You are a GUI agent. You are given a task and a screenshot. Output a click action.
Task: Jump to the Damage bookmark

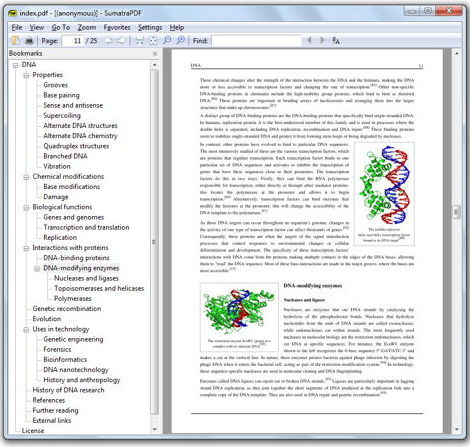(x=56, y=197)
